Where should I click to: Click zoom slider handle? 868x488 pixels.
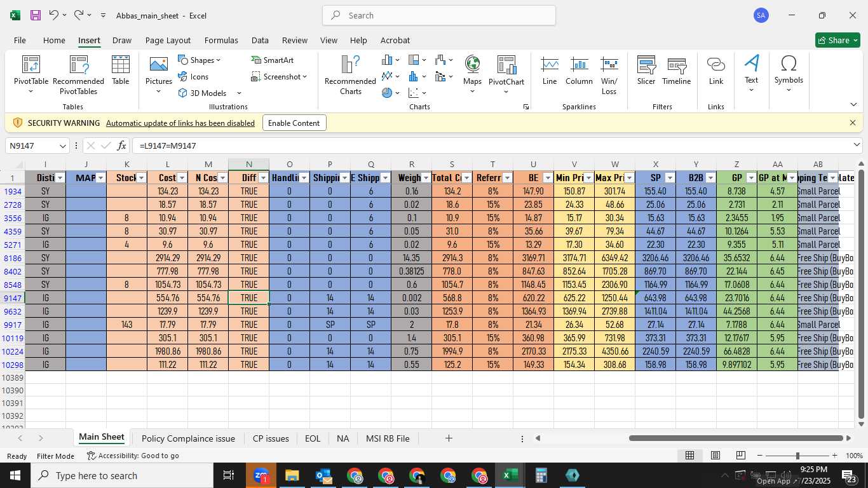coord(797,456)
